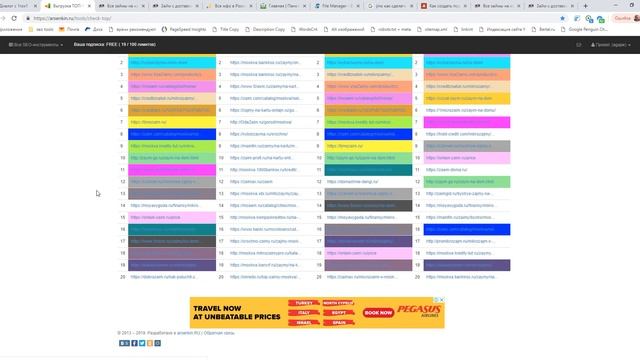This screenshot has width=640, height=360.
Task: Open the Google Penguin bookmark
Action: click(x=585, y=29)
